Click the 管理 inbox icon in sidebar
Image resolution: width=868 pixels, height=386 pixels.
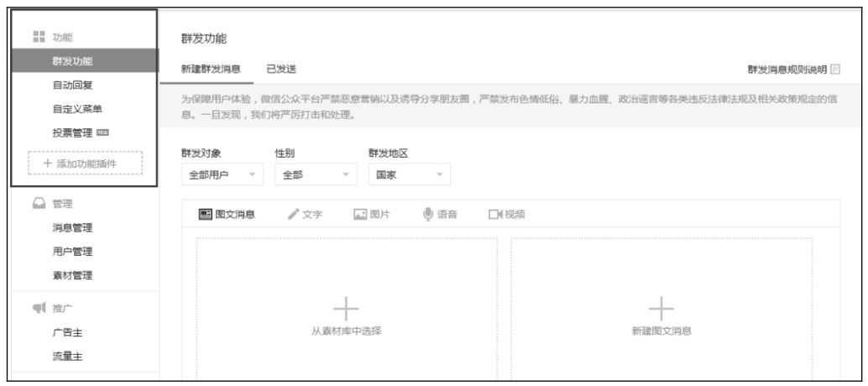click(39, 204)
